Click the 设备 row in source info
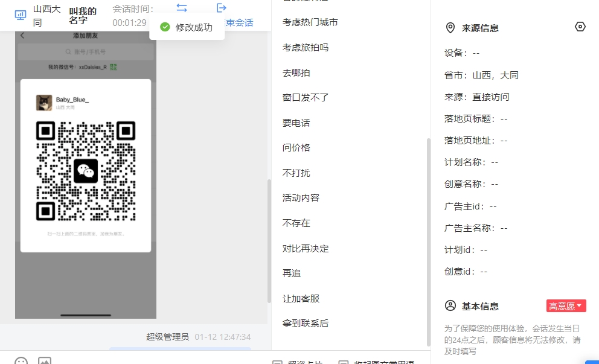Screen dimensions: 599x364 point(462,53)
